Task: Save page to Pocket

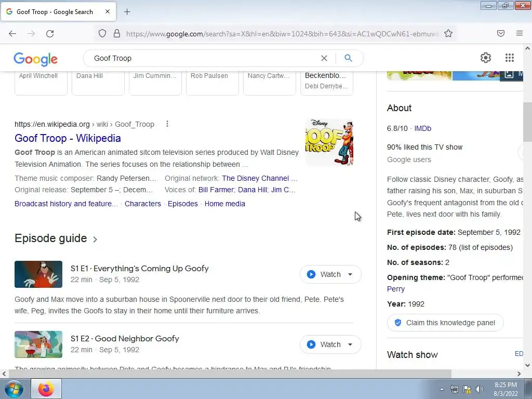Action: point(501,33)
